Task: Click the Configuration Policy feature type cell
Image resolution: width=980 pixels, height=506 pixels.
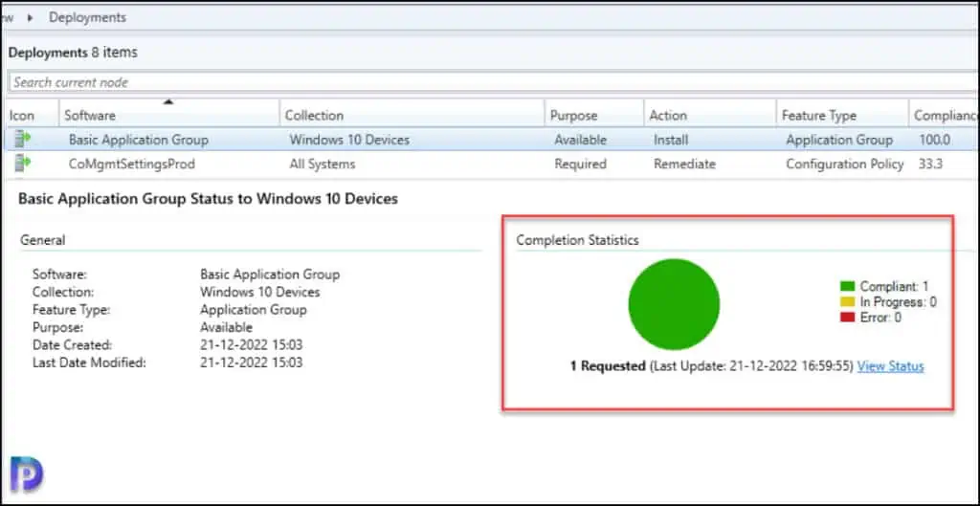Action: [x=845, y=165]
